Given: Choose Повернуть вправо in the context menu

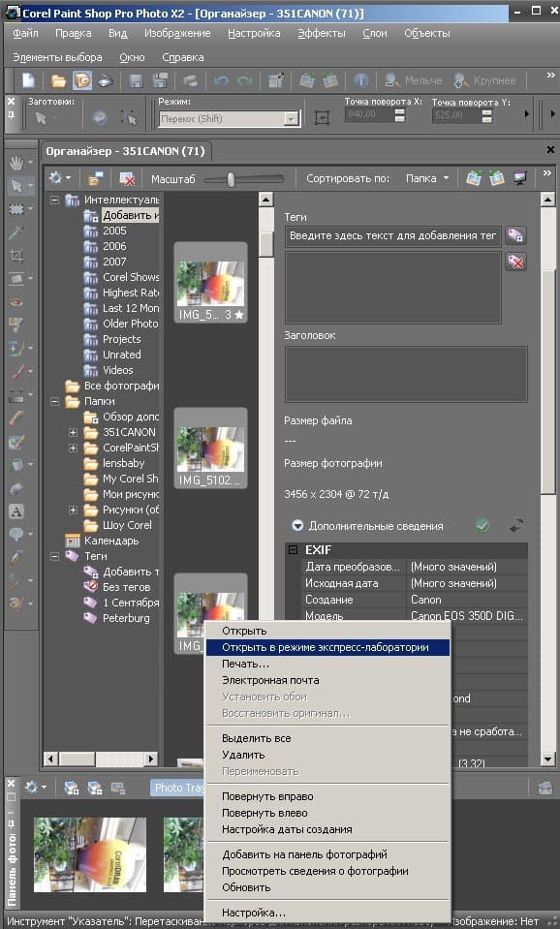Looking at the screenshot, I should pos(327,796).
